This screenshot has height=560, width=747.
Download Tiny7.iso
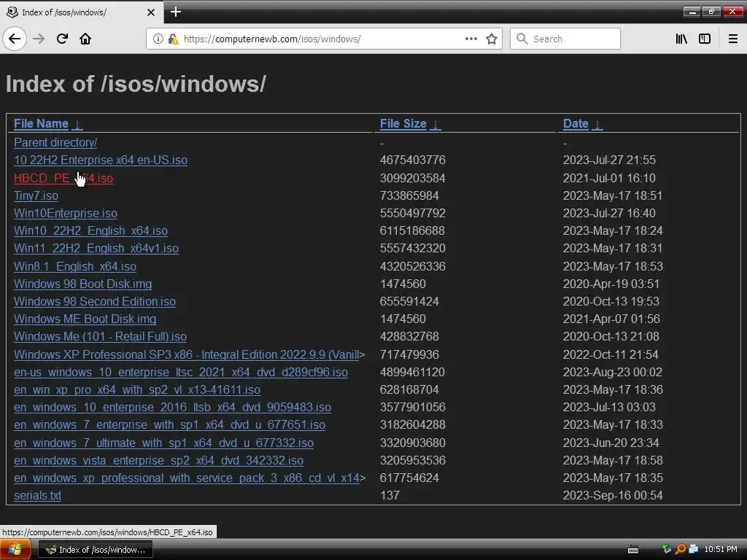pos(36,195)
